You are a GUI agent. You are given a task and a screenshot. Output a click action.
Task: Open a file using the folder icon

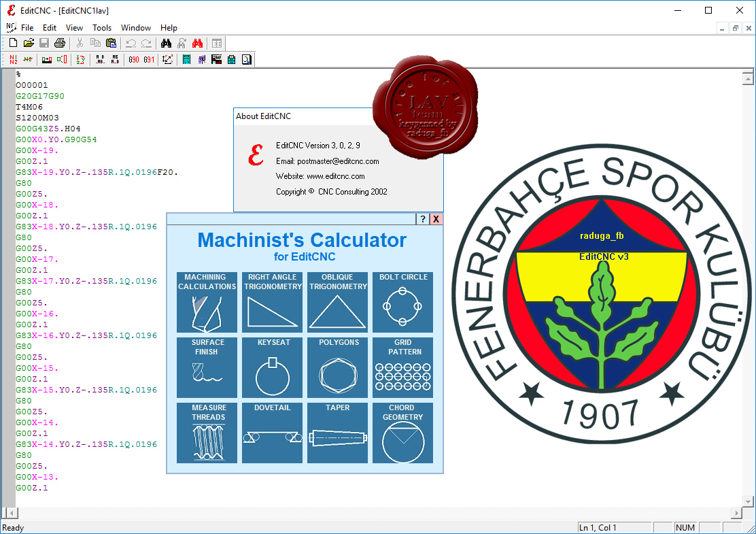tap(29, 43)
